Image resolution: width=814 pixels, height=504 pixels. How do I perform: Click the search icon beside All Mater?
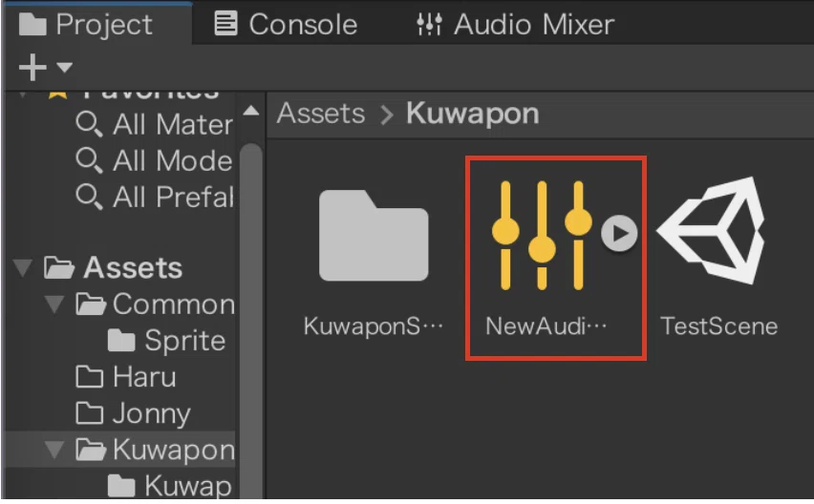pyautogui.click(x=89, y=124)
